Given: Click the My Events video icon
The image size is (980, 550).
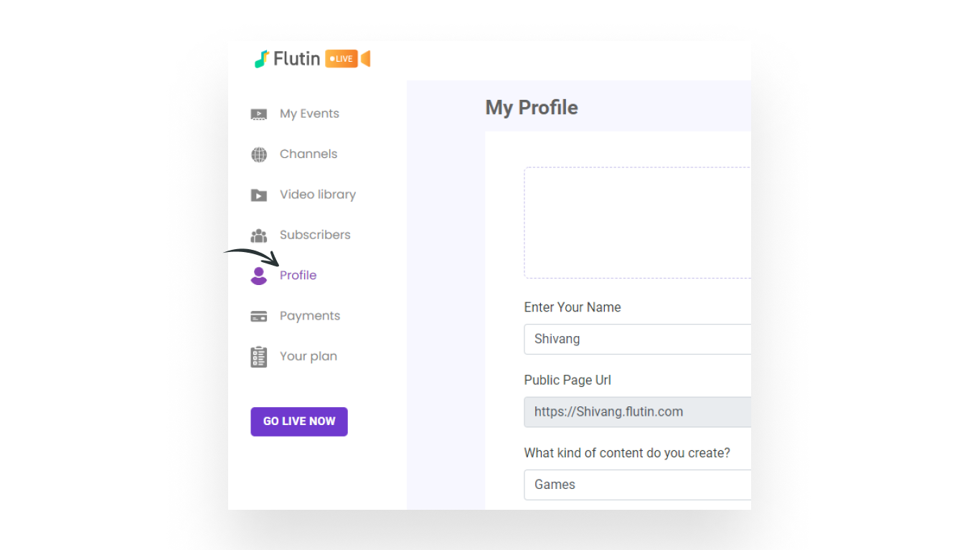Looking at the screenshot, I should tap(259, 114).
